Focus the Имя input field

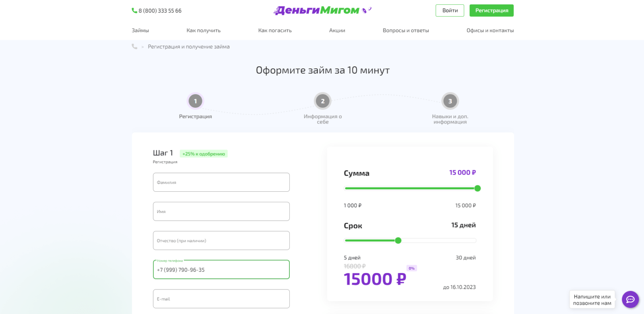[221, 211]
